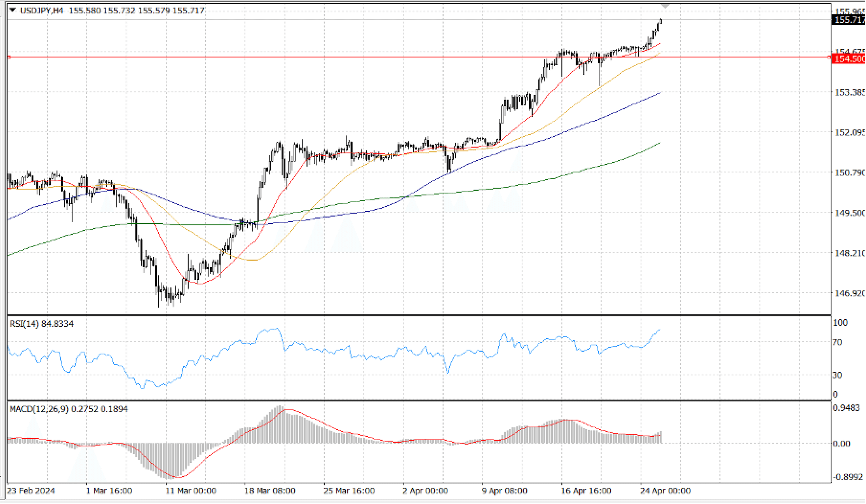
Task: Click the latest candlestick at chart's right edge
Action: click(x=661, y=21)
